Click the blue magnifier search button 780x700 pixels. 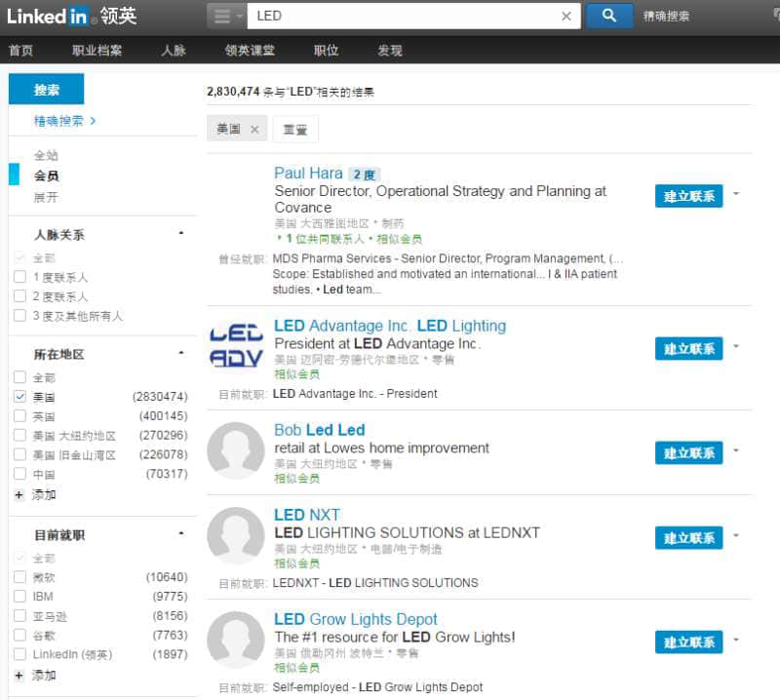[x=609, y=16]
